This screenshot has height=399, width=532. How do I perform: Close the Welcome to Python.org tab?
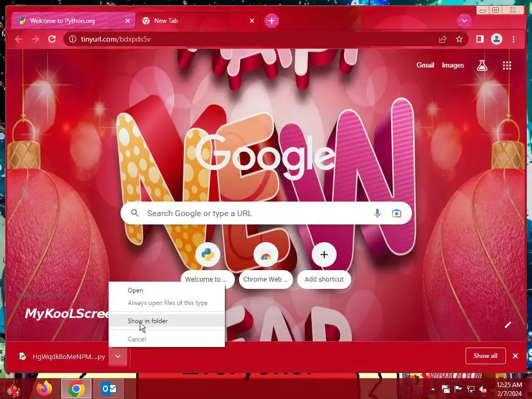click(x=128, y=21)
